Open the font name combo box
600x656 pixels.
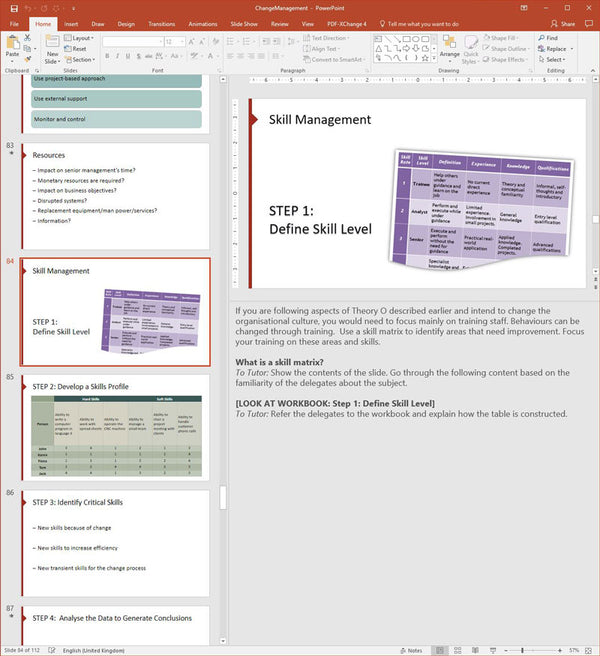pyautogui.click(x=133, y=42)
